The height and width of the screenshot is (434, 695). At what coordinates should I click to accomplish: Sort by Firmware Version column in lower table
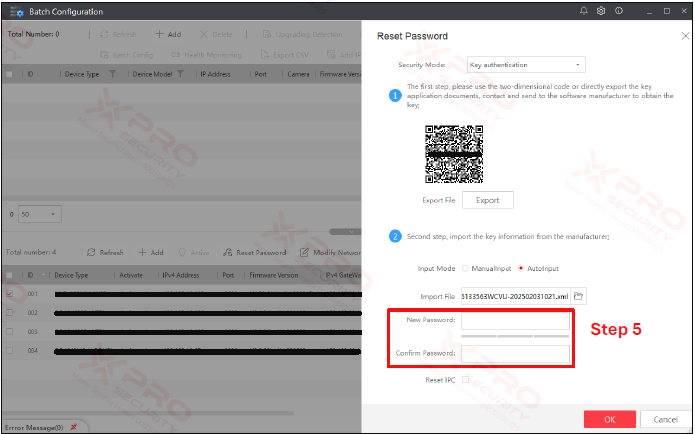274,275
